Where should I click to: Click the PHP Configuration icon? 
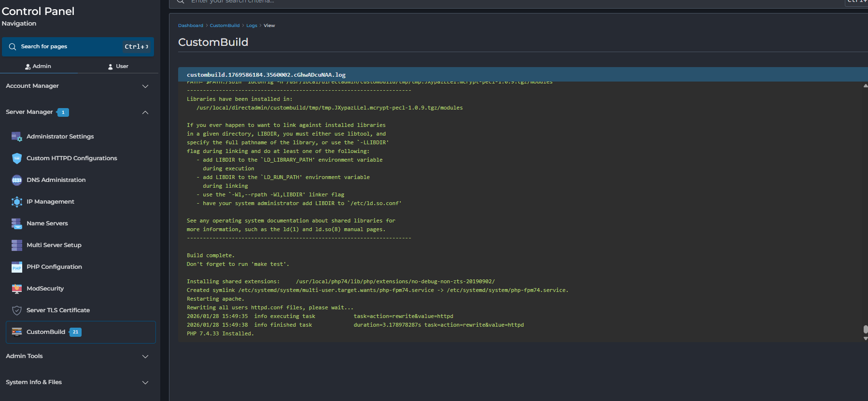point(16,267)
